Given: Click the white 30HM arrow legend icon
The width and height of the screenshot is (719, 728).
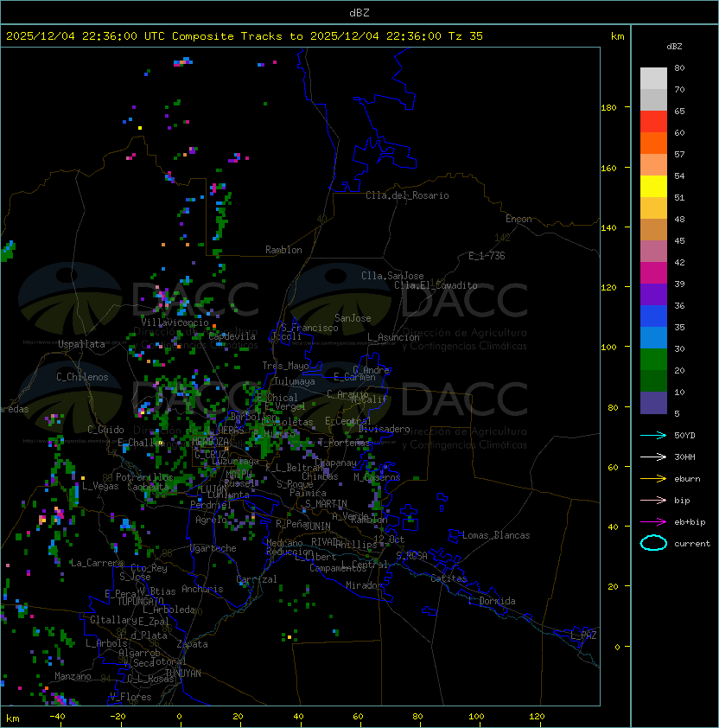Looking at the screenshot, I should (653, 457).
